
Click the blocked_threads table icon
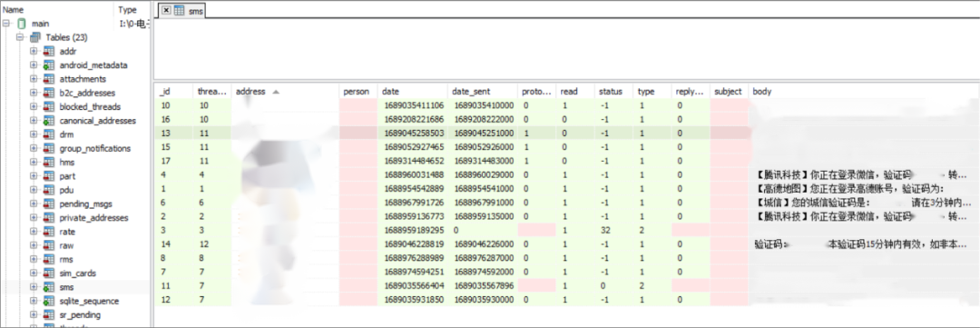coord(49,107)
